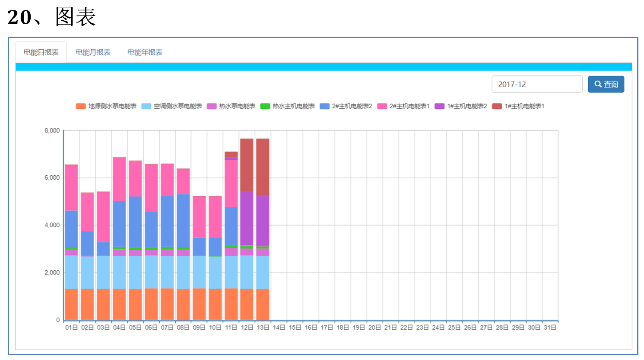
Task: Click the 热水泵电能表 legend label
Action: coord(237,106)
